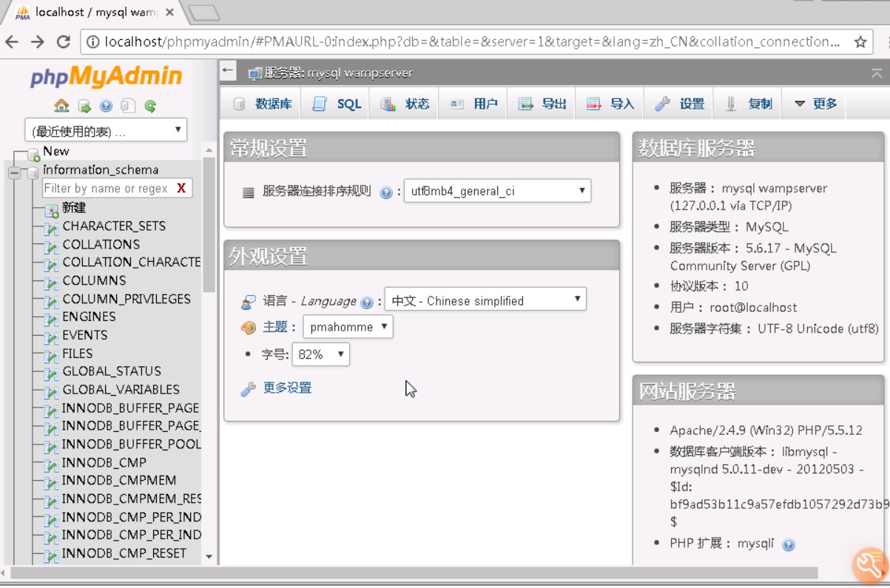890x588 pixels.
Task: Collapse the information_schema database tree node
Action: 13,172
